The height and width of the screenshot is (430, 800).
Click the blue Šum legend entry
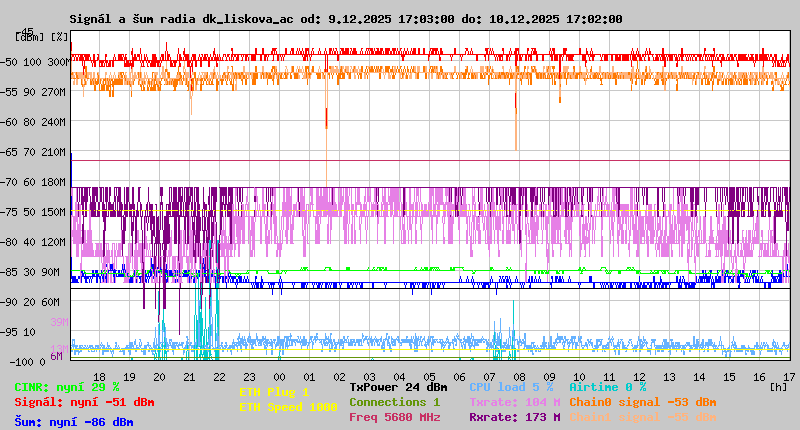[x=74, y=422]
